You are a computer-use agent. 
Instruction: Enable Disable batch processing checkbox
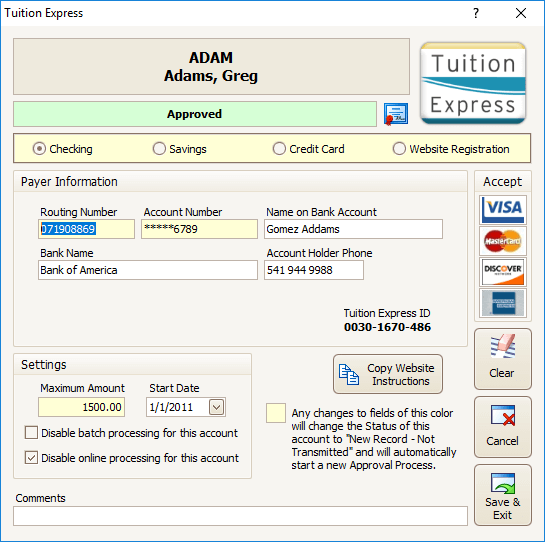point(31,433)
